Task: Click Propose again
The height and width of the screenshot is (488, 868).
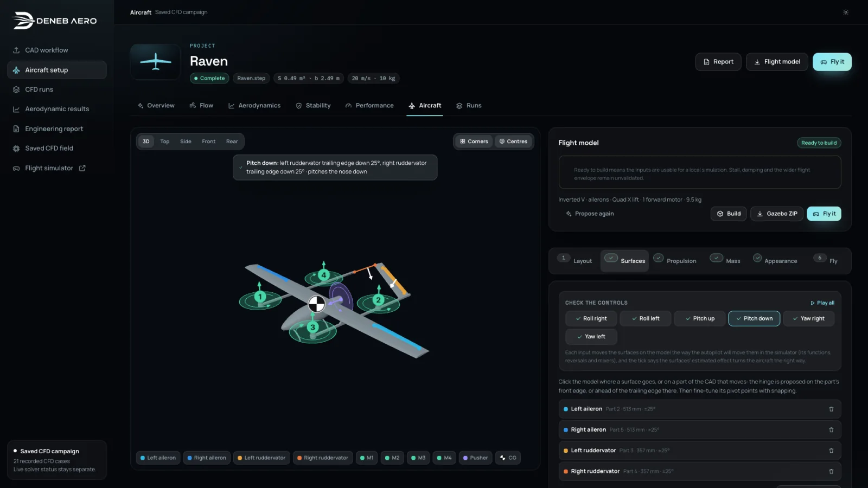Action: (590, 214)
